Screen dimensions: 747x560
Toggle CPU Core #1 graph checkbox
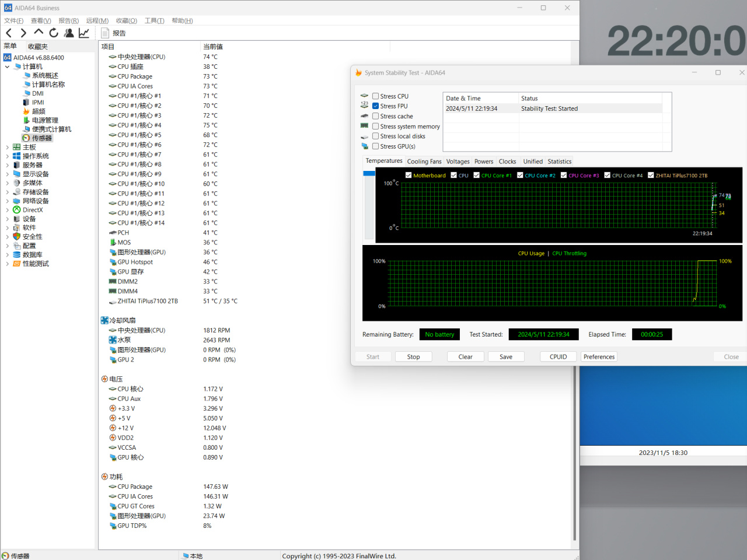(x=477, y=175)
